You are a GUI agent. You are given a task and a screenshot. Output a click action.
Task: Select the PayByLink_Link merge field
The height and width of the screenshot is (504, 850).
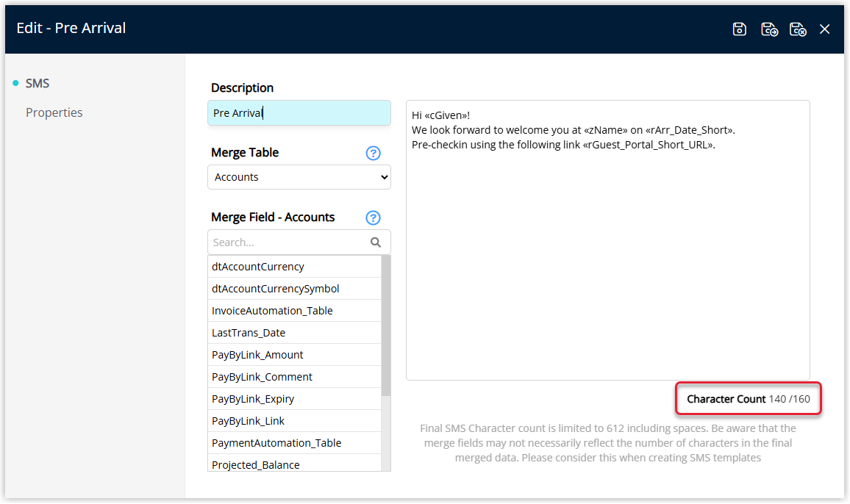[294, 421]
